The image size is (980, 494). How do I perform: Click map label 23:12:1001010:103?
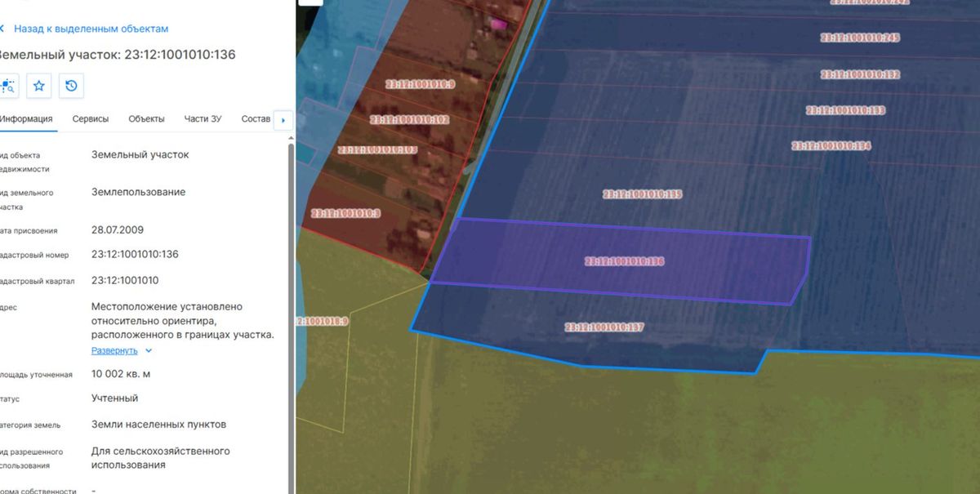point(377,150)
